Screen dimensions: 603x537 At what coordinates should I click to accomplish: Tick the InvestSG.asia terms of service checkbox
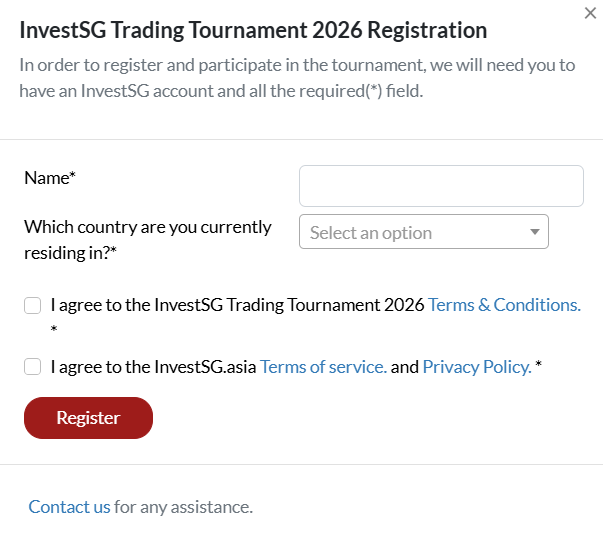click(x=33, y=367)
